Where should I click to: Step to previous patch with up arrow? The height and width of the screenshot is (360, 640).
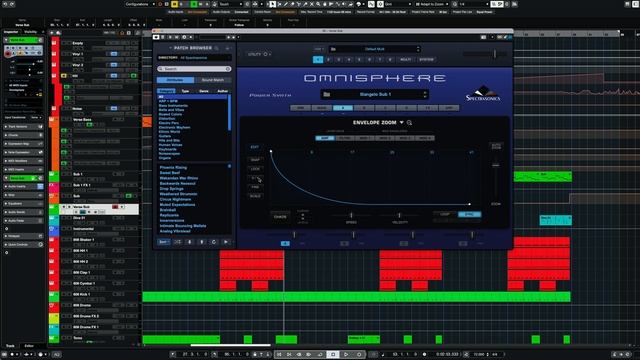[202, 242]
